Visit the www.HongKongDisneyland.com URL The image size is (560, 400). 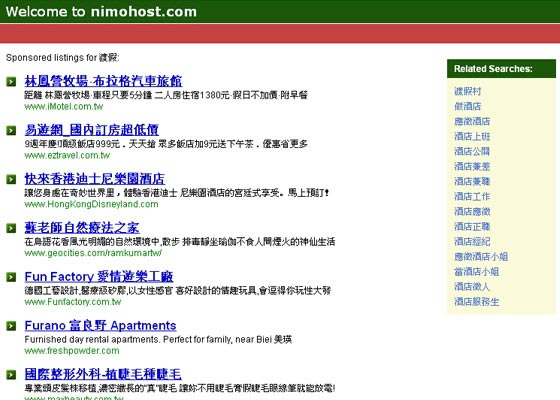click(x=91, y=204)
